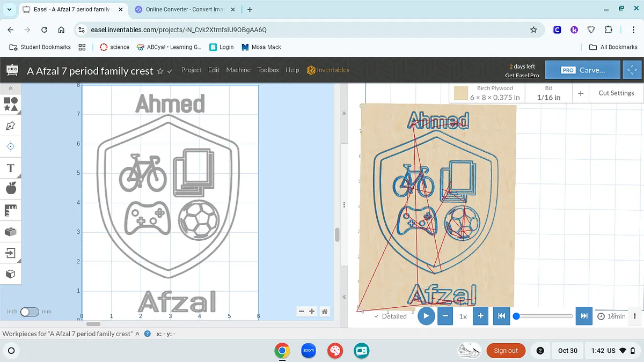Screen dimensions: 644x362
Task: Star the project as favorite
Action: 160,71
